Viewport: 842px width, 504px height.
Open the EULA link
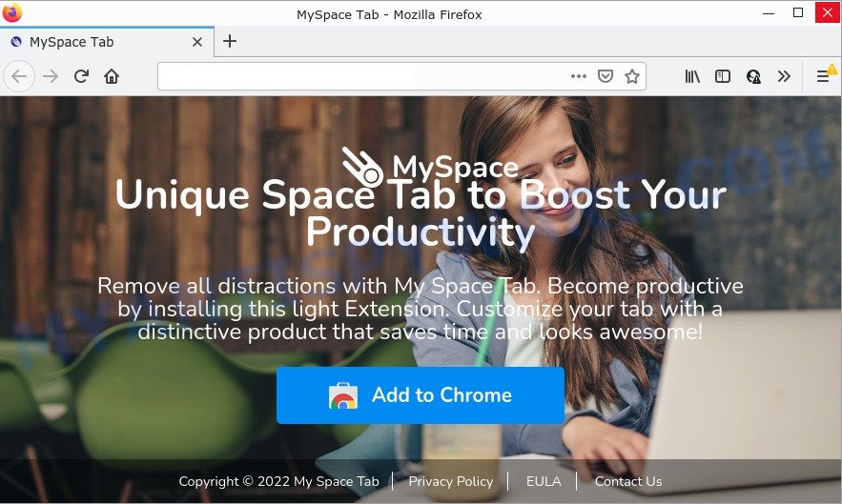click(544, 481)
